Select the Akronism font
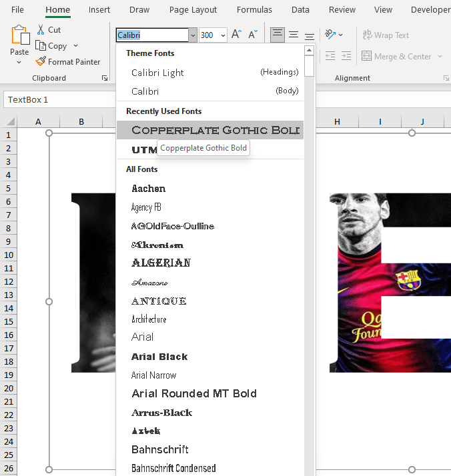Screen dimensions: 451x476 point(210,245)
